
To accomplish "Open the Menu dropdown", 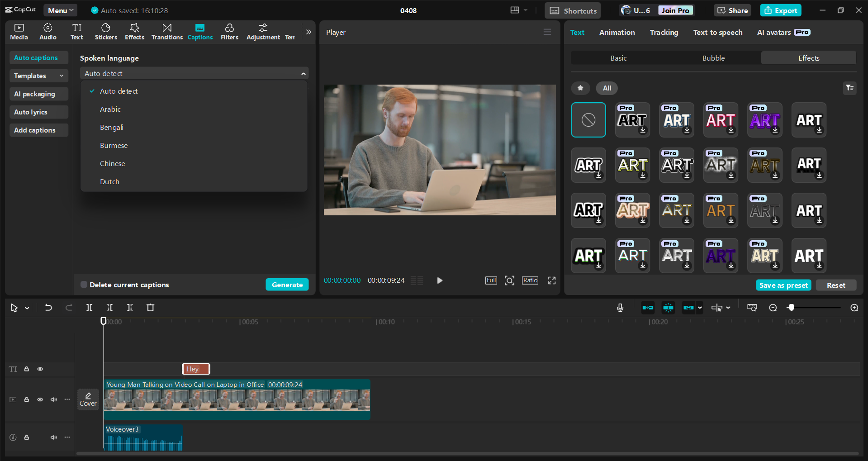I will pos(60,10).
